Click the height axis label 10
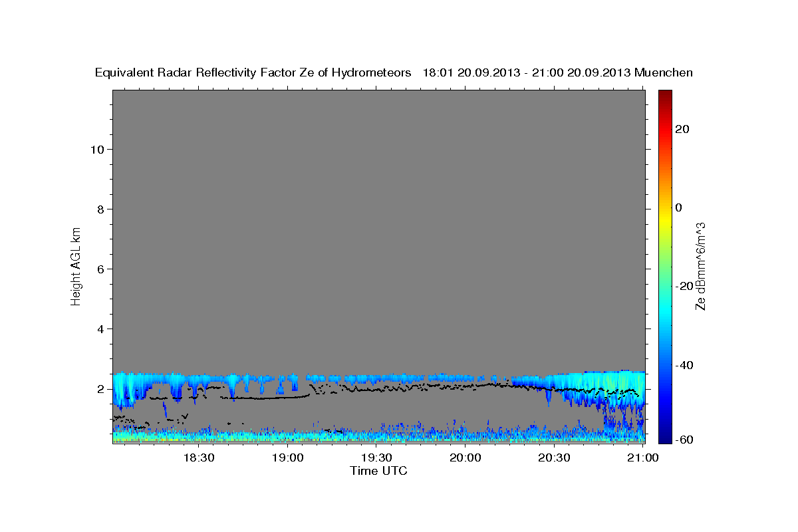 (x=97, y=149)
